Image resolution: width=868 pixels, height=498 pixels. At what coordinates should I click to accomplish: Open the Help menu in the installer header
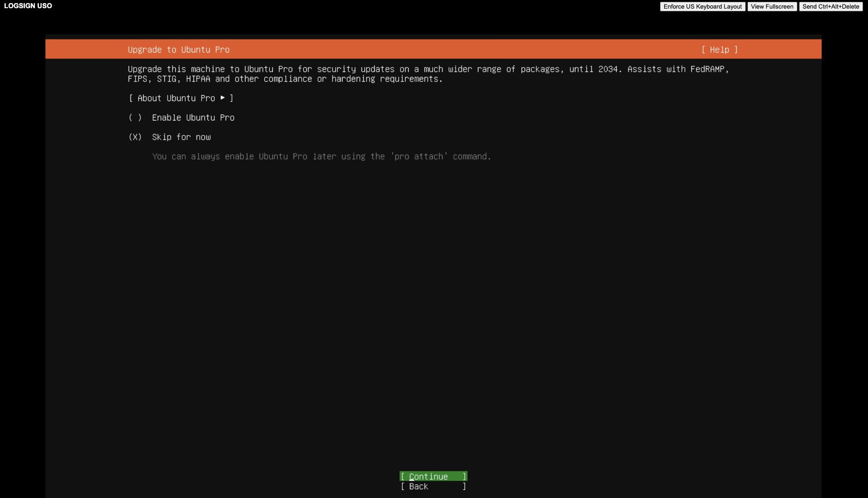pyautogui.click(x=719, y=50)
